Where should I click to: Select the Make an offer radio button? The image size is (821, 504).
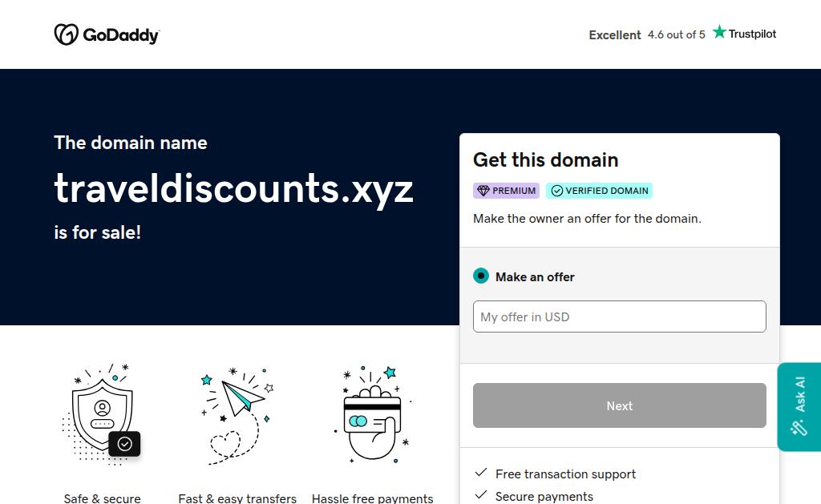click(x=481, y=276)
